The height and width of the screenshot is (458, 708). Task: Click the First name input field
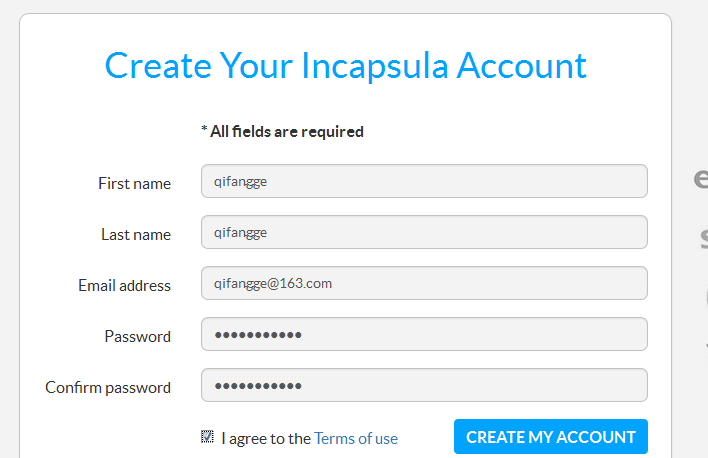point(424,181)
